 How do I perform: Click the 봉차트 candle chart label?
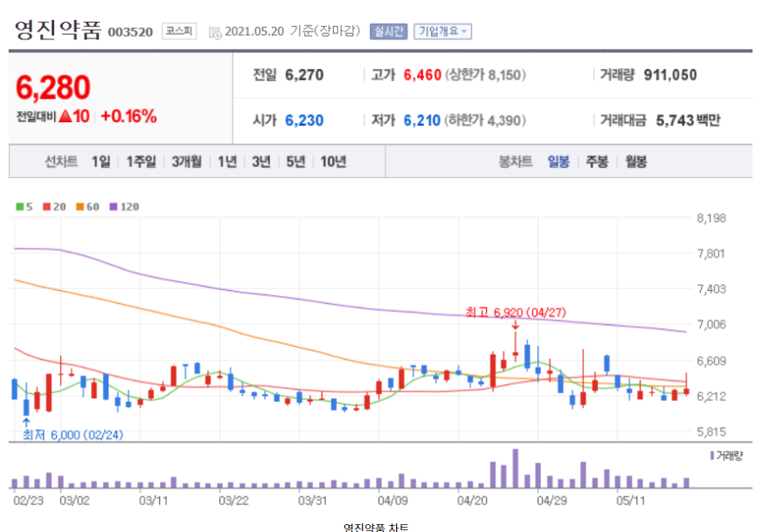(x=516, y=162)
